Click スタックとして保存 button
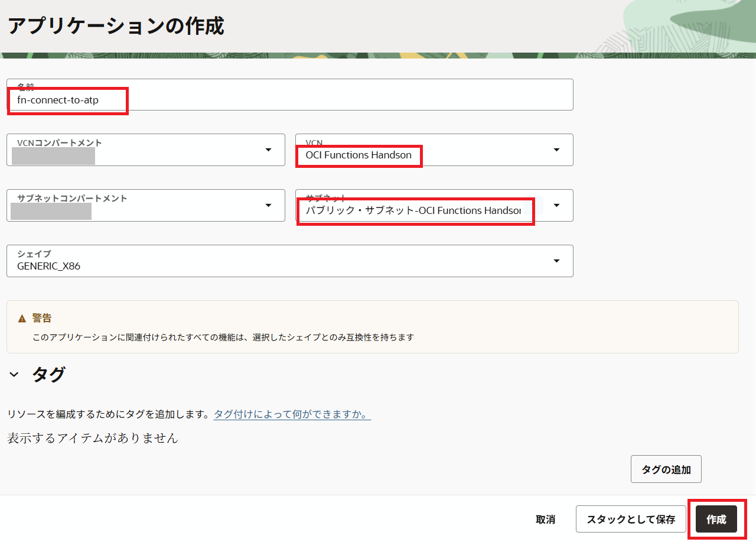This screenshot has width=756, height=542. coord(630,520)
